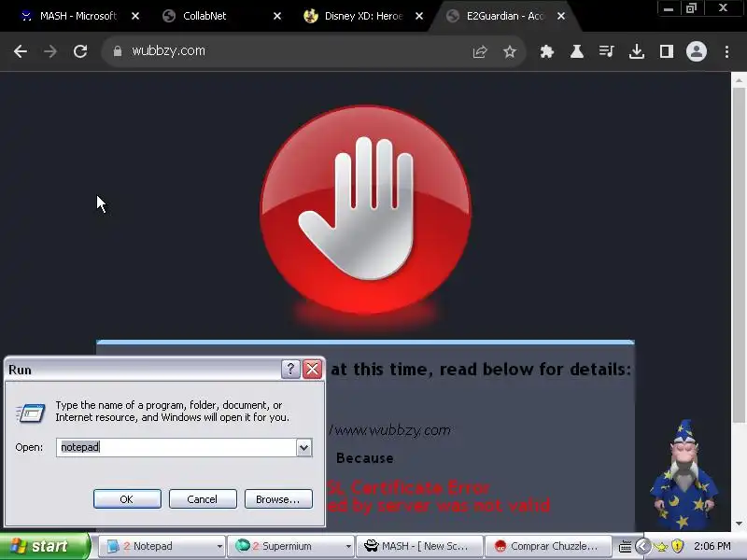
Task: Close the CollabNet tab
Action: tap(277, 16)
